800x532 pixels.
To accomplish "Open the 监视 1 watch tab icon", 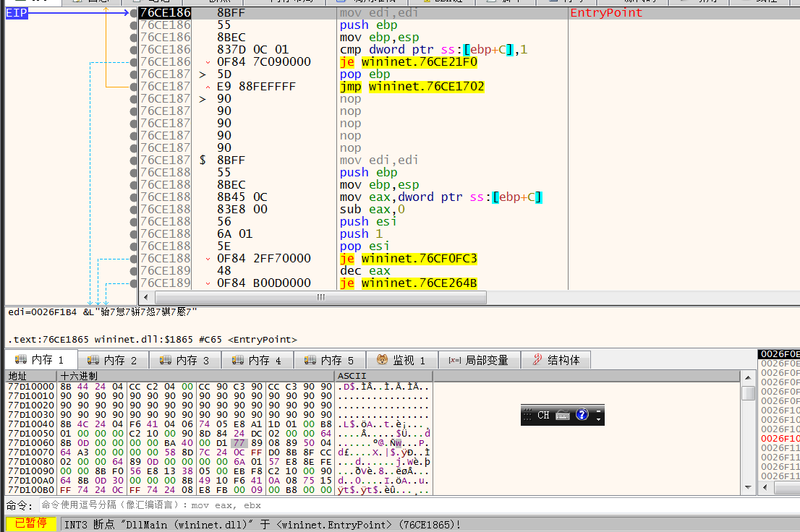I will coord(401,360).
